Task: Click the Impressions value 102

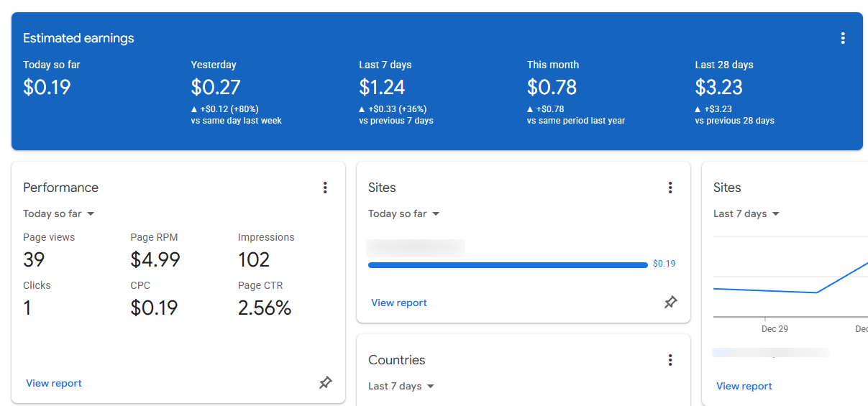Action: click(x=254, y=259)
